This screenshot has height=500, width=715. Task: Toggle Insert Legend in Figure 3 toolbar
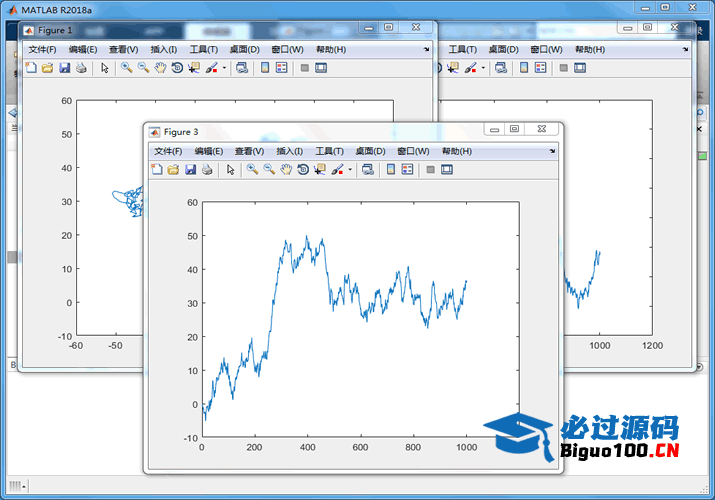click(407, 170)
